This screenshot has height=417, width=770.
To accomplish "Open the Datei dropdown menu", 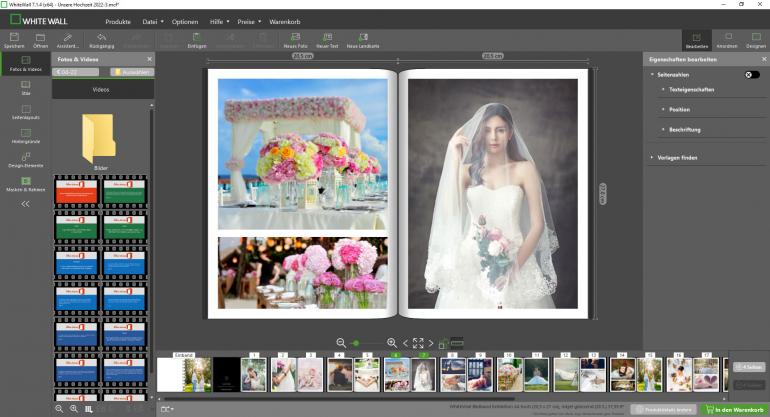I will coord(153,22).
